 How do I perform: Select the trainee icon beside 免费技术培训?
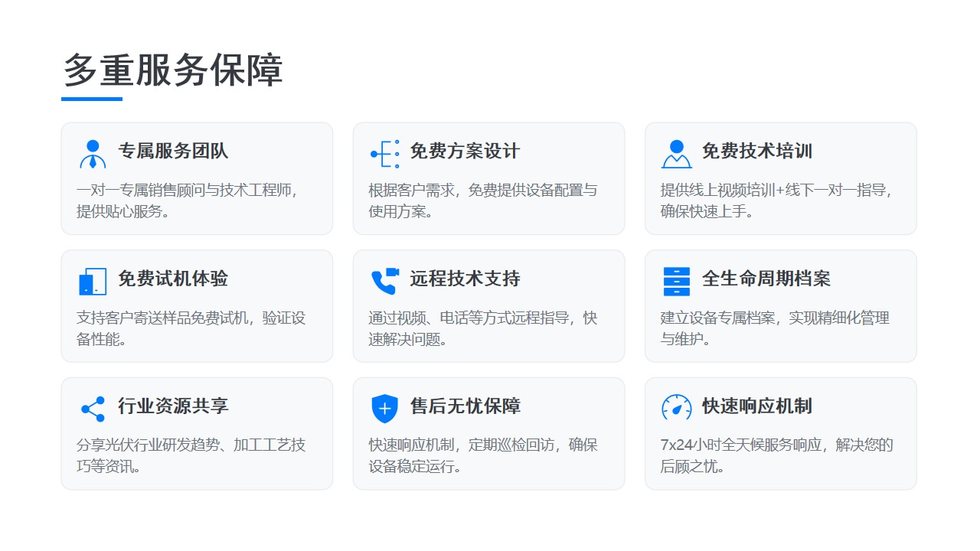click(x=676, y=154)
